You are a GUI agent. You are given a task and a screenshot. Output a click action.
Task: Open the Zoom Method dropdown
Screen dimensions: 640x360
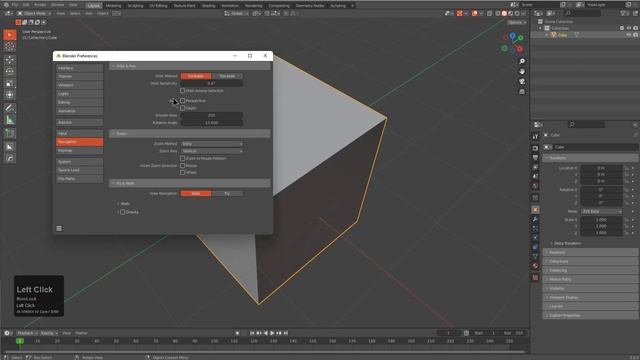(x=212, y=144)
